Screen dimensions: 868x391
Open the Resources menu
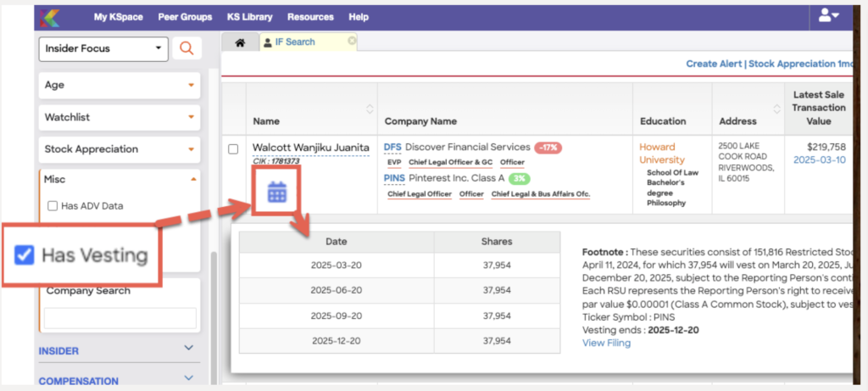(x=310, y=17)
